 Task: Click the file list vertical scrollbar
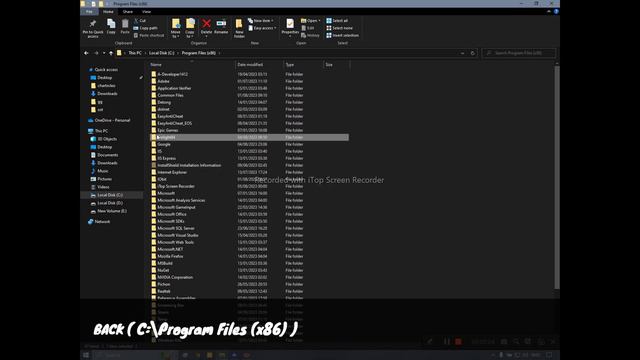tap(557, 177)
